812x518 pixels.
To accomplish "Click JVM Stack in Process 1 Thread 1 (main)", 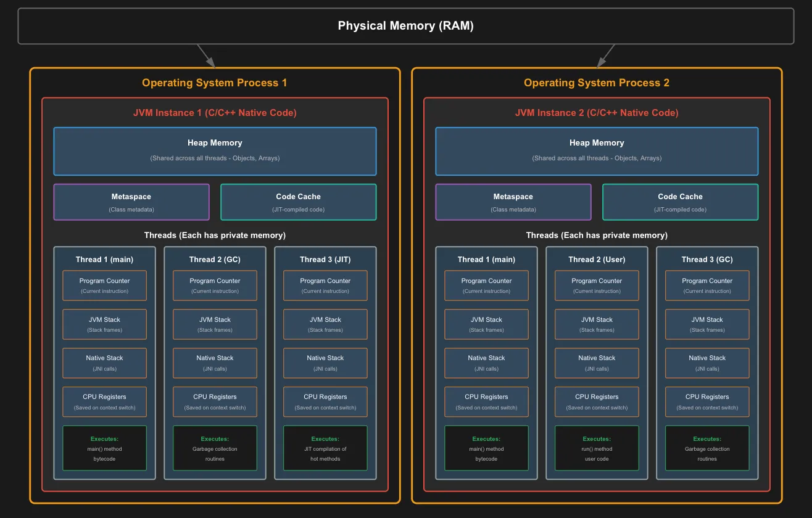I will pos(105,324).
